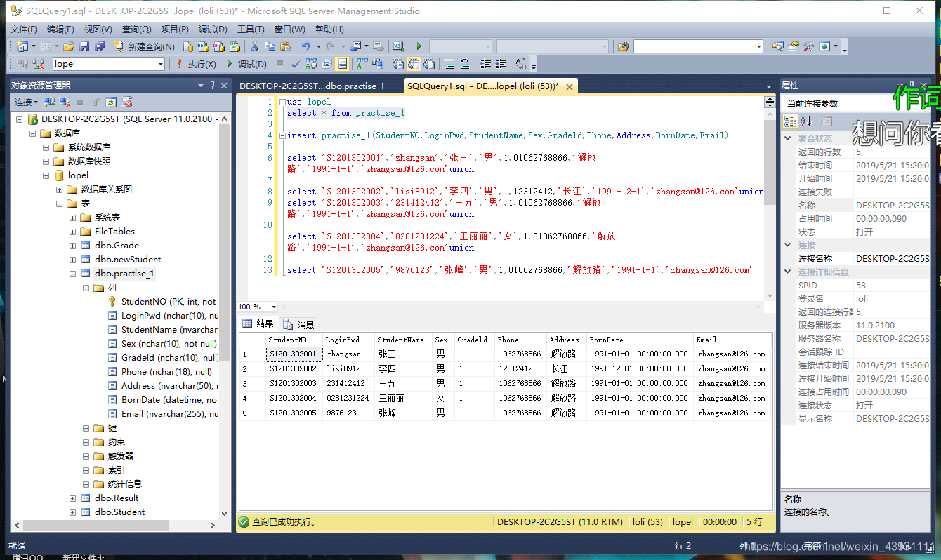The width and height of the screenshot is (941, 560).
Task: Toggle IntelliSense enabled button
Action: tap(342, 64)
